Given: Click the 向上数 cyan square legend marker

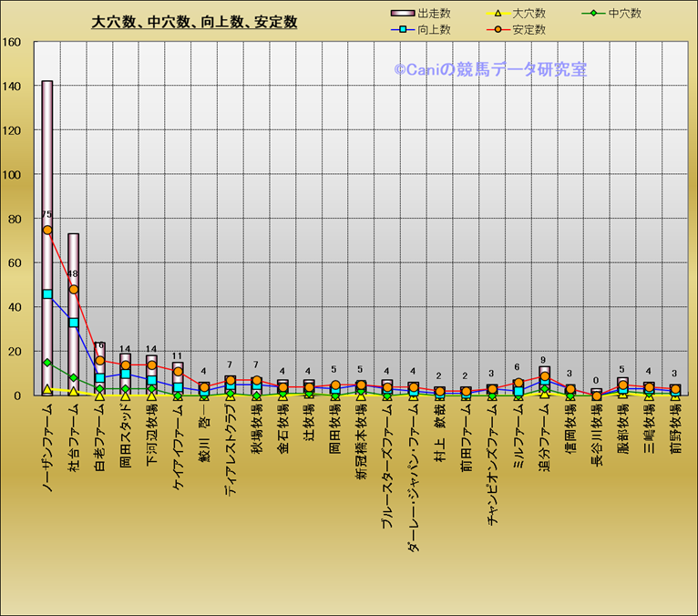Looking at the screenshot, I should [x=401, y=30].
